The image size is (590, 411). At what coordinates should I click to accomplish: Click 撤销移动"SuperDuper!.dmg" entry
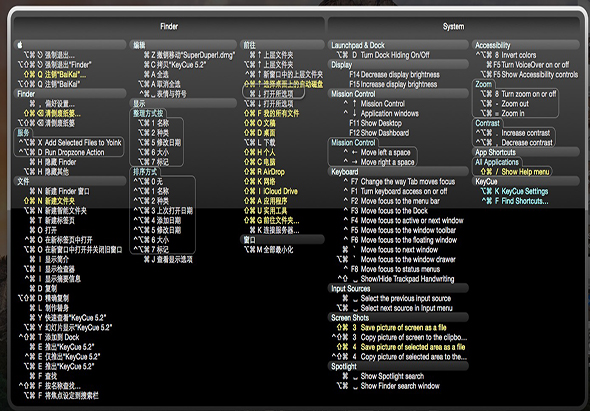(x=189, y=55)
